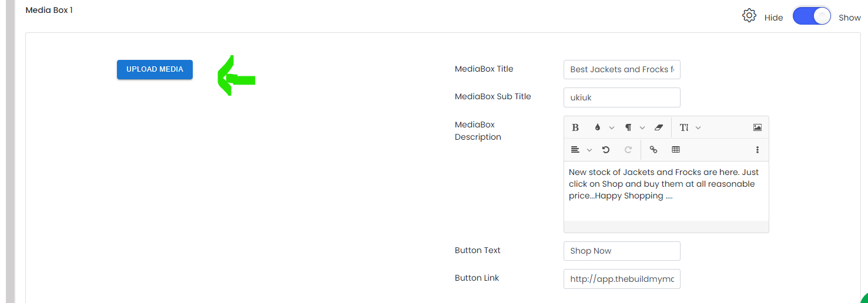868x303 pixels.
Task: Open the Media Box 1 settings gear
Action: point(749,16)
